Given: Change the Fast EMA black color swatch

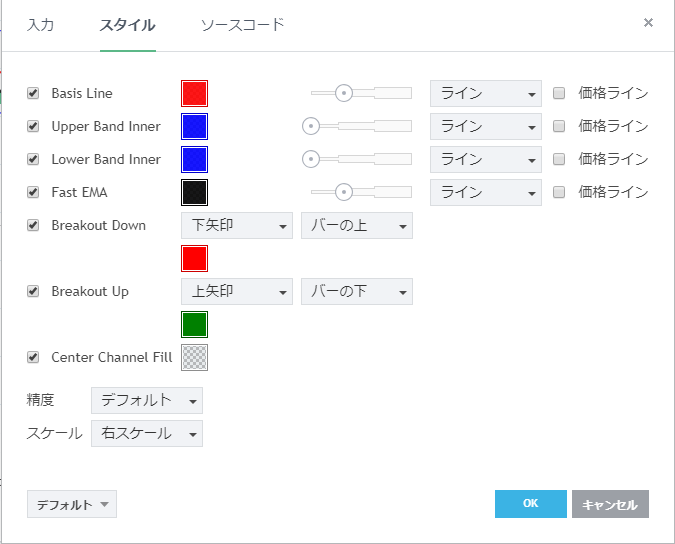Looking at the screenshot, I should [x=194, y=192].
